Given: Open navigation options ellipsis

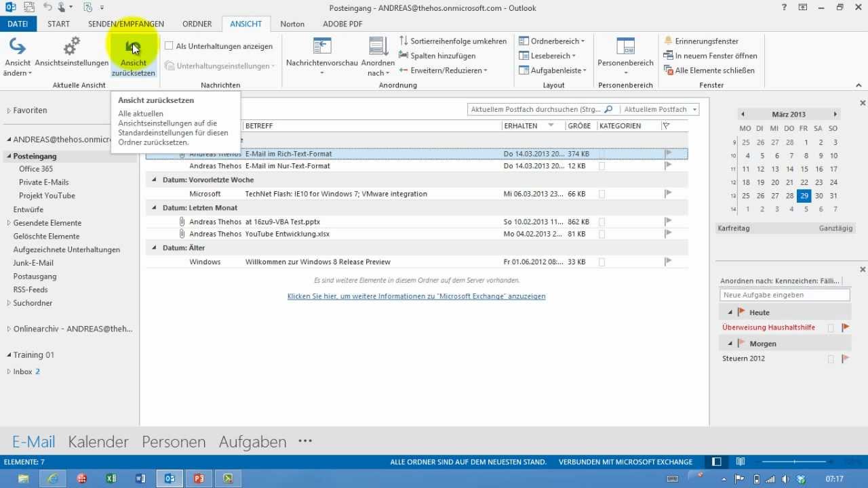Looking at the screenshot, I should [x=305, y=441].
